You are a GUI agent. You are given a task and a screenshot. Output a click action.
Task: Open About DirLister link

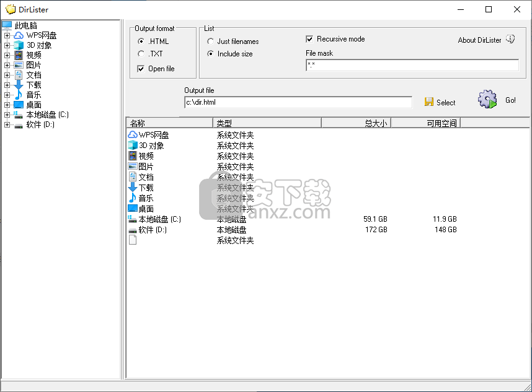click(479, 40)
